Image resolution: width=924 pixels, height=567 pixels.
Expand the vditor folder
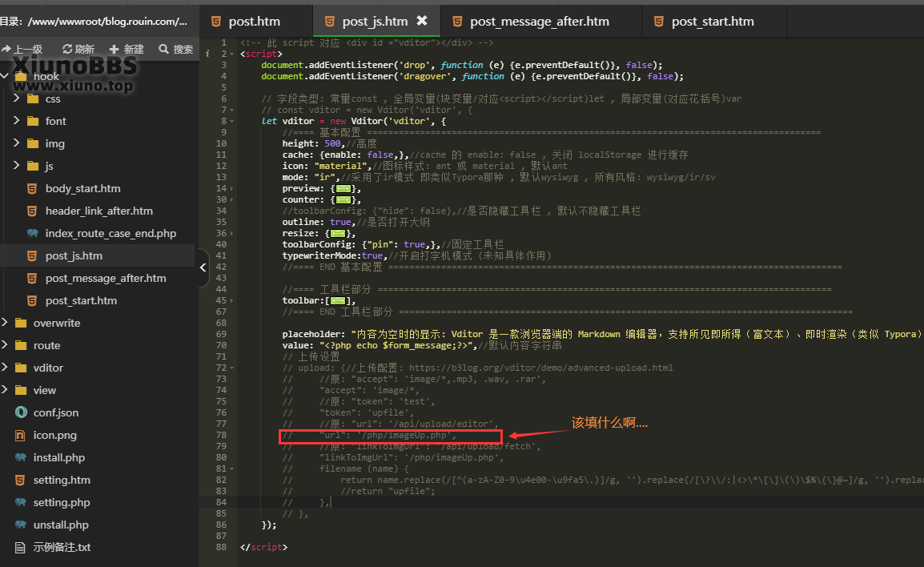point(6,368)
